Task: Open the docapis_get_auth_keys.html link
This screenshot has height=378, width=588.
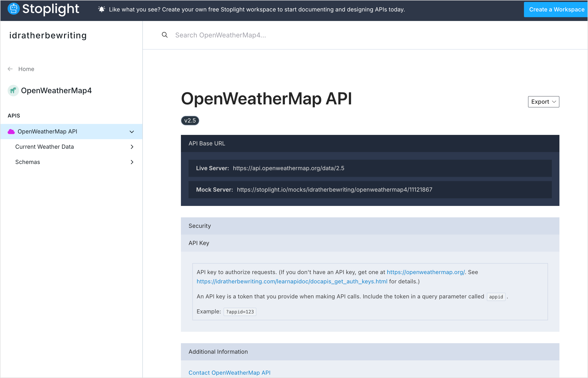Action: [x=292, y=281]
